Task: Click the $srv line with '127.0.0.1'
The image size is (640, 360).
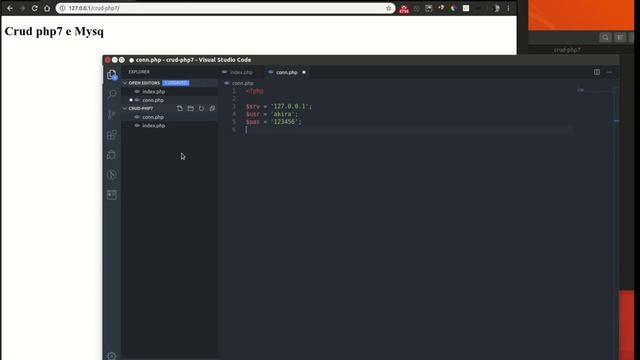Action: [x=279, y=106]
